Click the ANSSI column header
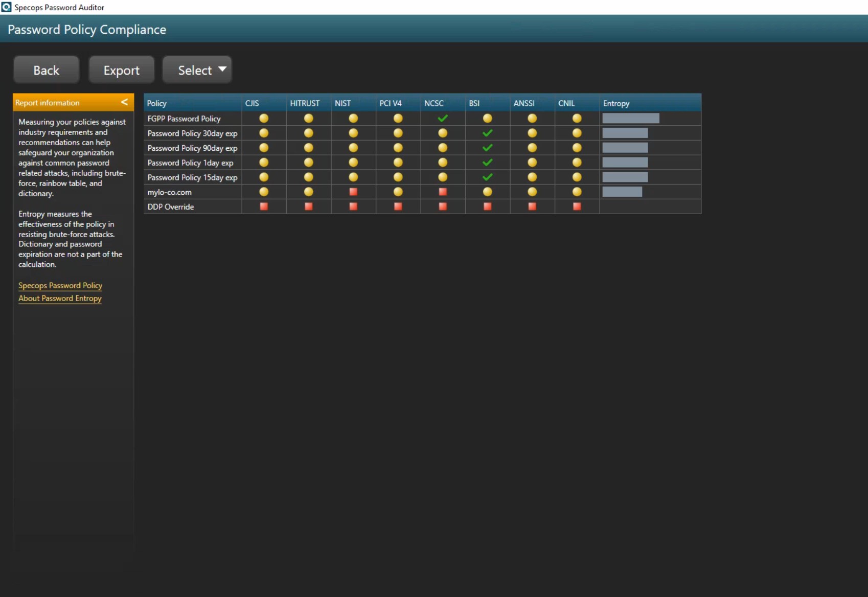 point(532,103)
